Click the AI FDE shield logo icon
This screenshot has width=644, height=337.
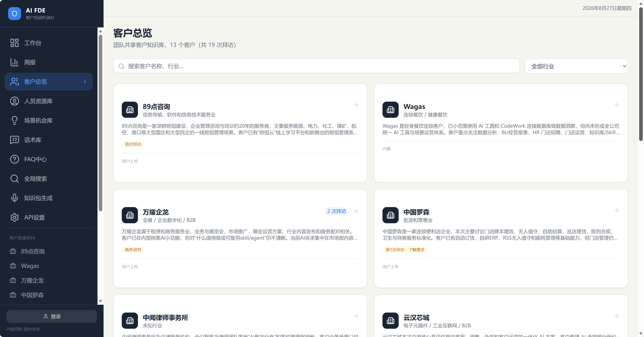tap(15, 14)
